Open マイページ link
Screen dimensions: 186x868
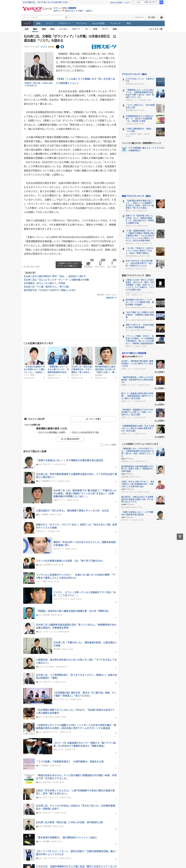tap(139, 17)
